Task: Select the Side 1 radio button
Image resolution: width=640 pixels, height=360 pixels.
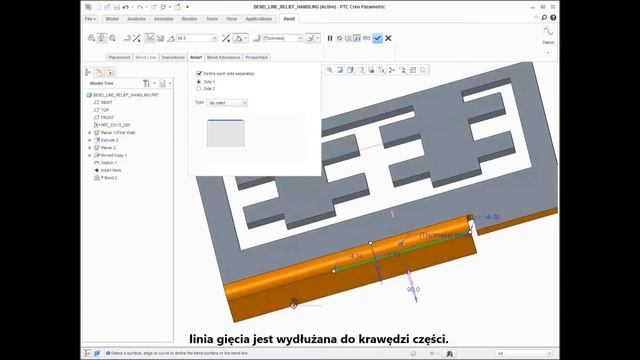Action: (199, 82)
